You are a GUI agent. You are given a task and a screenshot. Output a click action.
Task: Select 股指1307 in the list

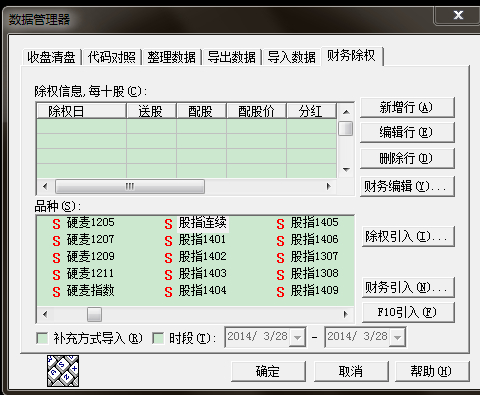tap(315, 257)
